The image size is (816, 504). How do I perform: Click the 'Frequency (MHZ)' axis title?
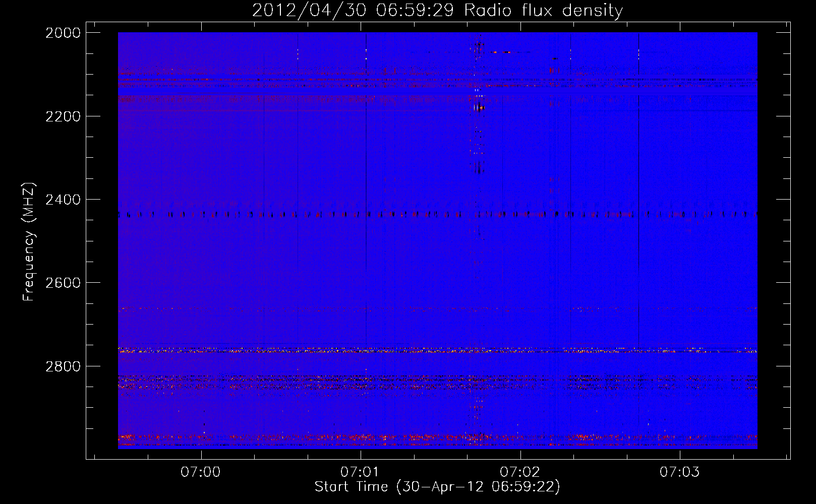tap(29, 242)
